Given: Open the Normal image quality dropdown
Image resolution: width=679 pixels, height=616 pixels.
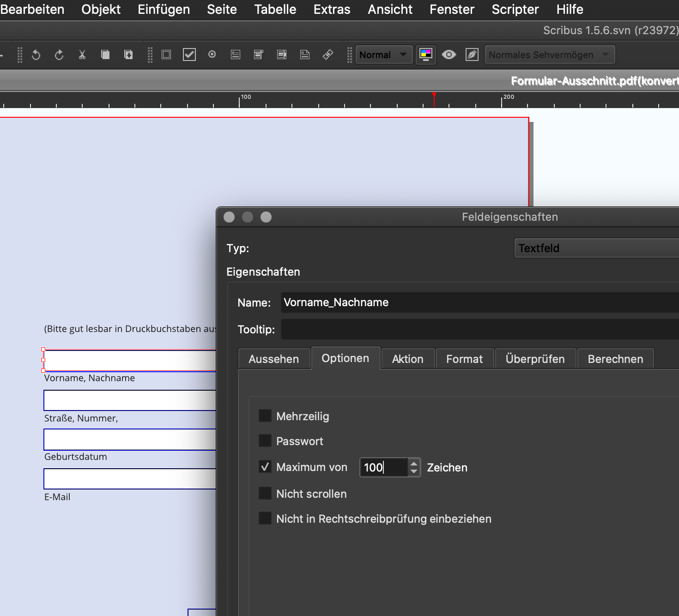Looking at the screenshot, I should pyautogui.click(x=383, y=54).
